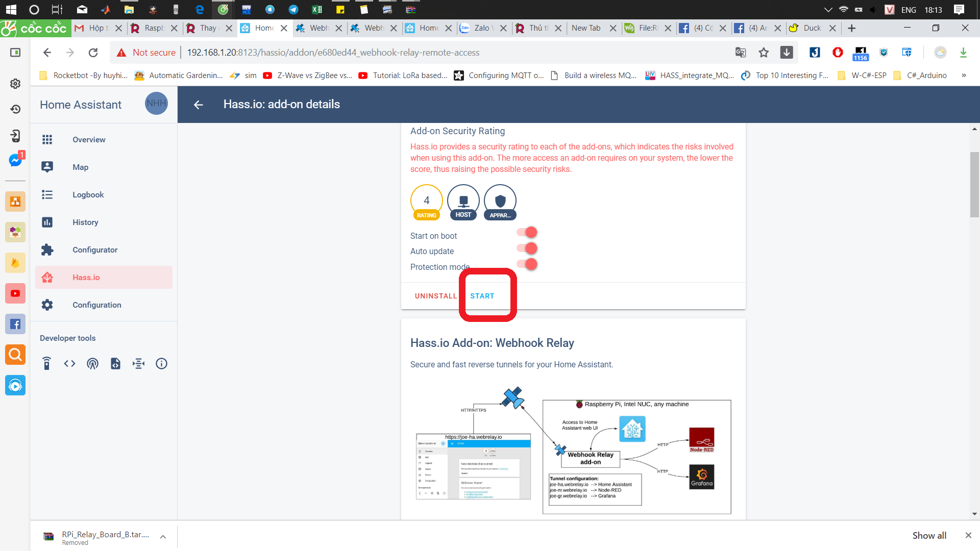This screenshot has height=551, width=980.
Task: Toggle the Protection mode switch
Action: [x=527, y=264]
